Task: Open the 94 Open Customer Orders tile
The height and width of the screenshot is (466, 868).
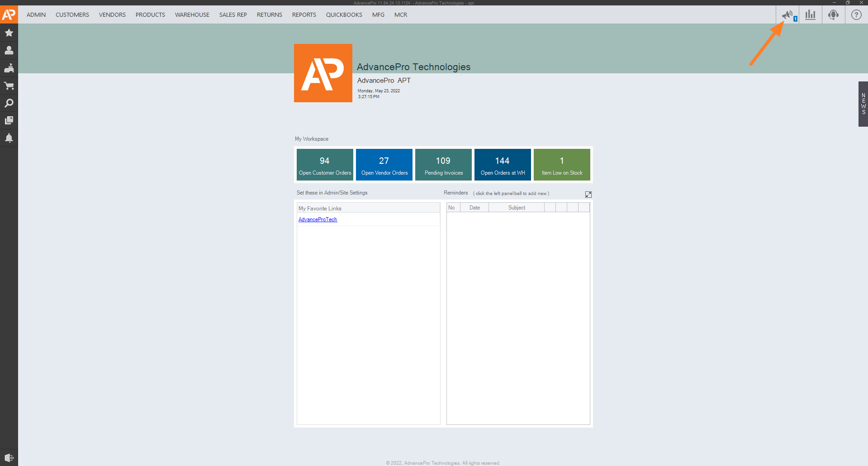Action: coord(325,165)
